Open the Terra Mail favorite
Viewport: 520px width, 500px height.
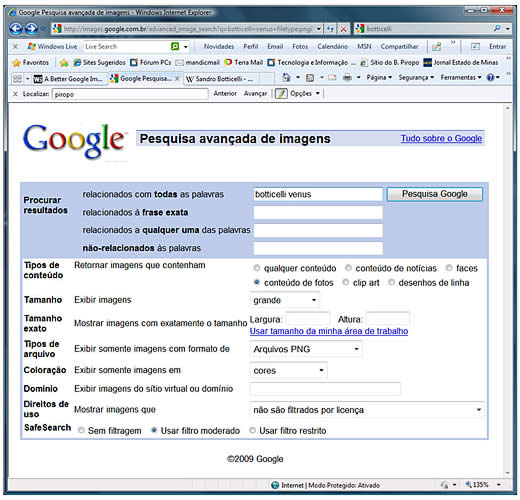pos(244,62)
